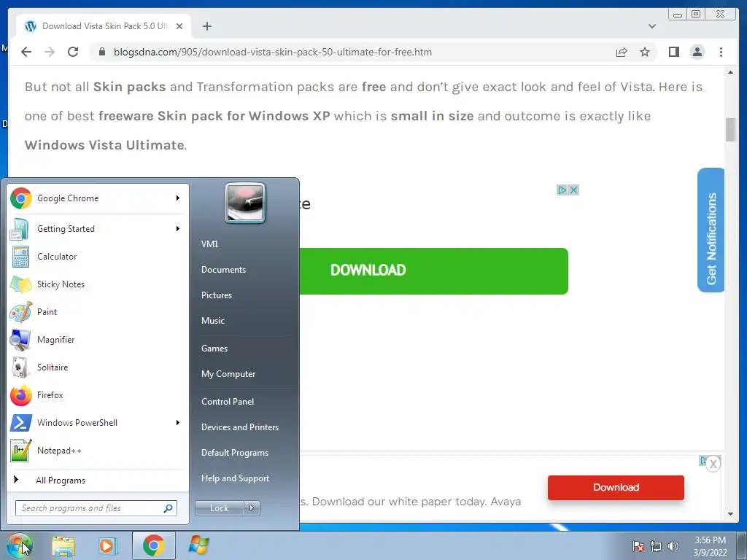Open Chrome three-dot menu

pyautogui.click(x=721, y=52)
